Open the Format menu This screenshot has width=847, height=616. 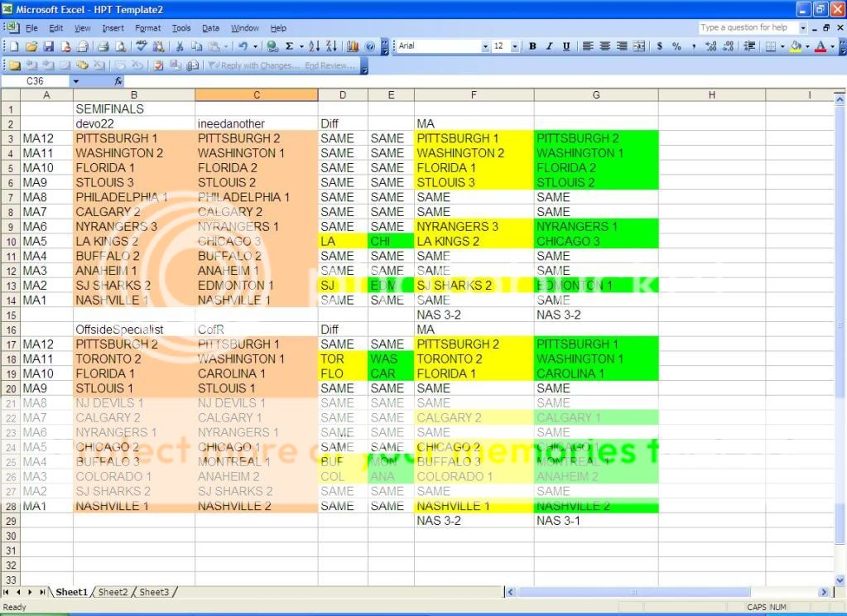click(148, 28)
